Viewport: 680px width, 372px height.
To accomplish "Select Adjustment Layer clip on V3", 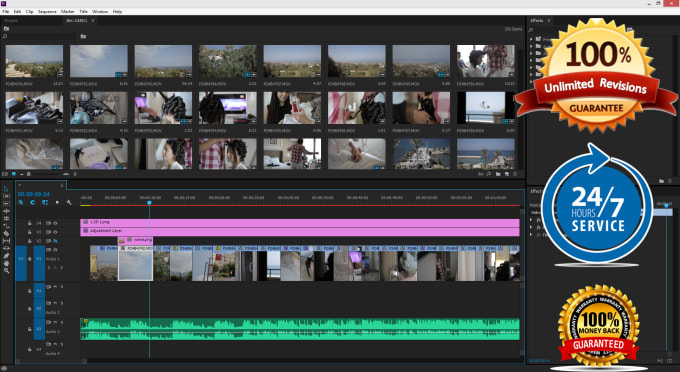I will [x=300, y=232].
